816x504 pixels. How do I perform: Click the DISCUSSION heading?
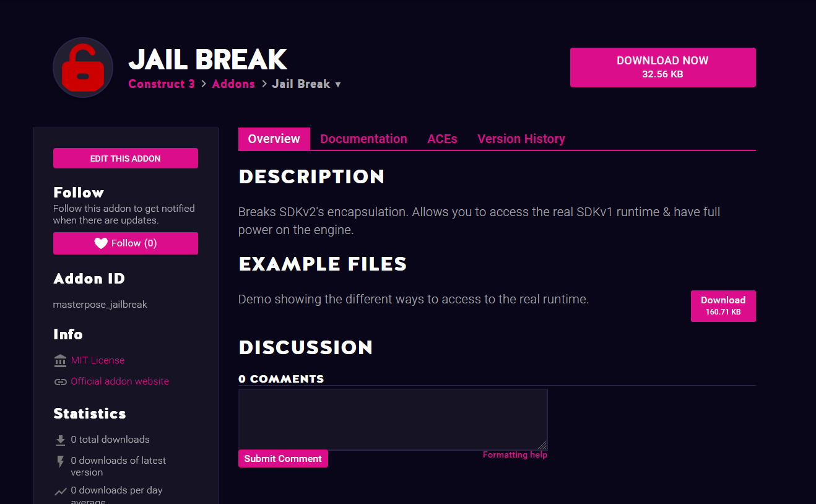click(x=306, y=348)
